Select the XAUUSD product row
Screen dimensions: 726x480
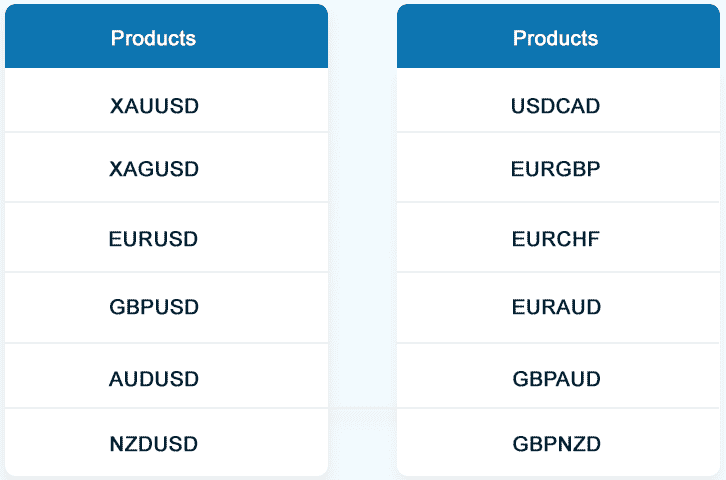(154, 106)
